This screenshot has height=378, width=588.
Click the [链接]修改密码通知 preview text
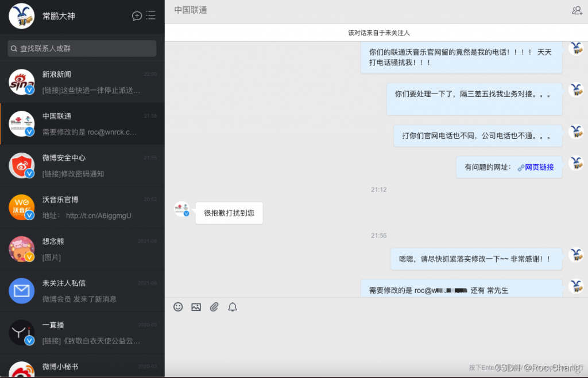tap(73, 174)
